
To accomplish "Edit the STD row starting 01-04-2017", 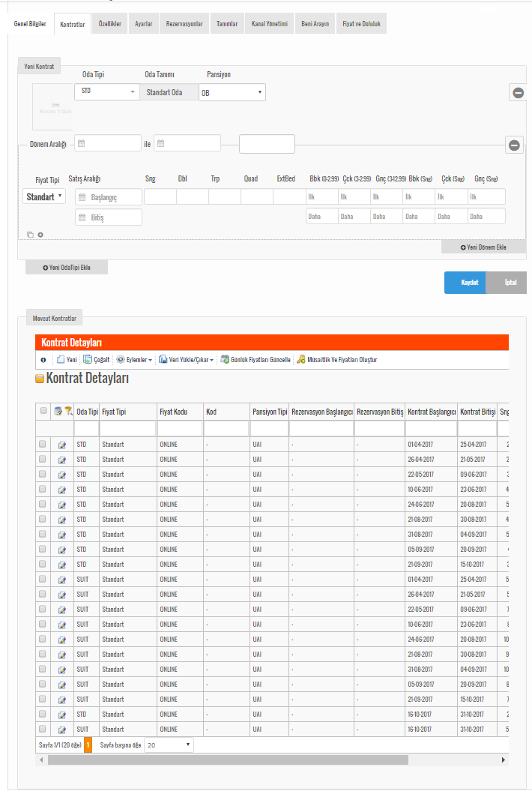I will click(62, 445).
